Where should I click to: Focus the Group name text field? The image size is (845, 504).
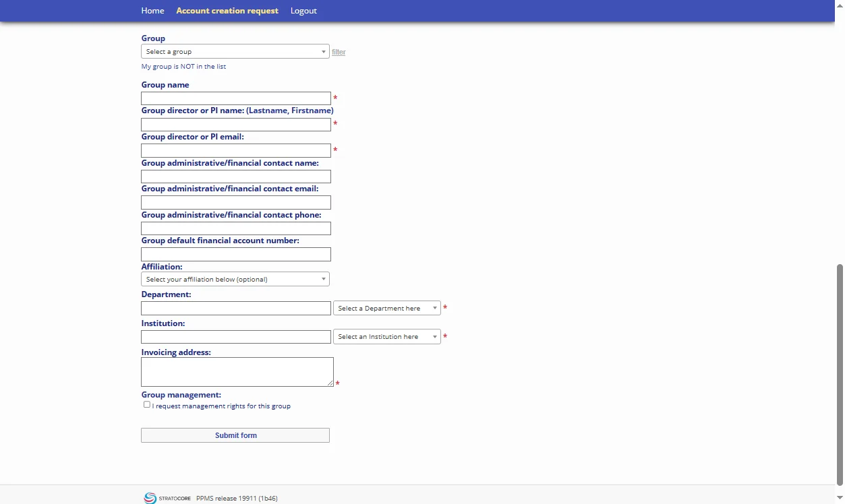235,98
